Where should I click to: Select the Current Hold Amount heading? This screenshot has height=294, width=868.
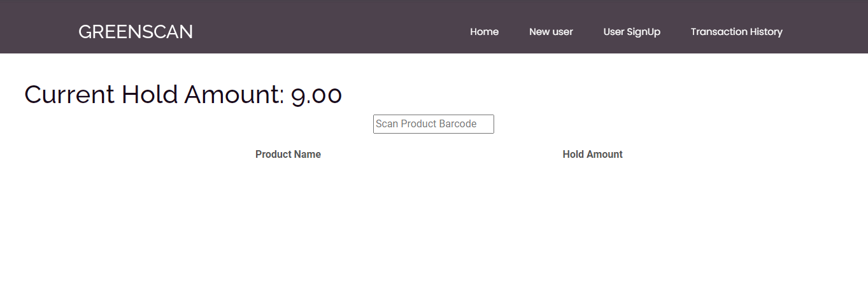coord(183,95)
